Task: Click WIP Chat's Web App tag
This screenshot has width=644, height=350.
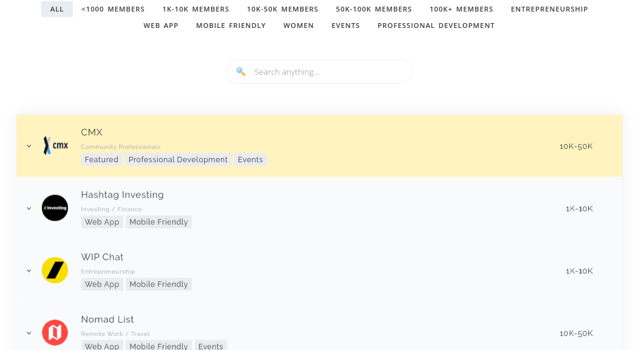Action: (102, 284)
